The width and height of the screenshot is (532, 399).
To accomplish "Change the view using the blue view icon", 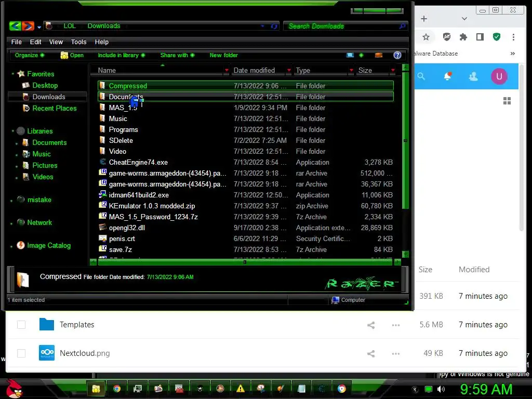I will pyautogui.click(x=350, y=55).
